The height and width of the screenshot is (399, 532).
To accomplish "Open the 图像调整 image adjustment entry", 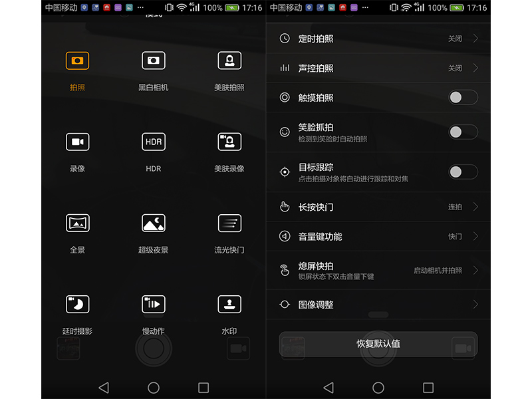I will coord(378,305).
